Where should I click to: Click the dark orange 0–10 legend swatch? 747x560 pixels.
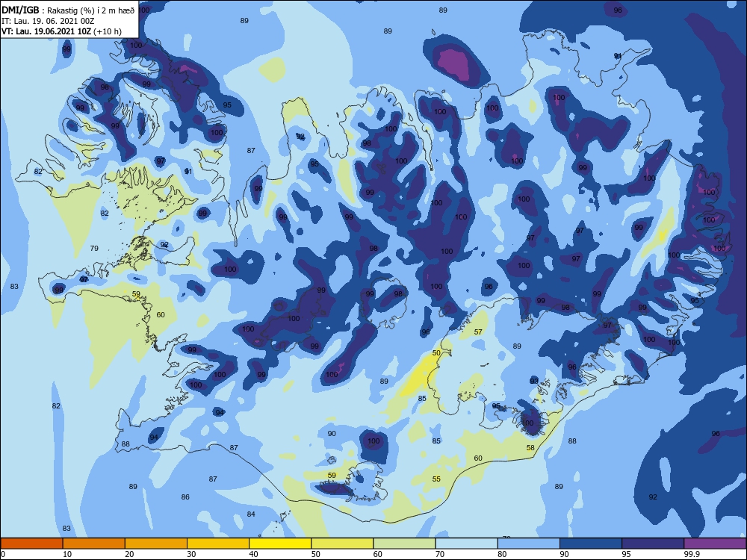coord(31,544)
